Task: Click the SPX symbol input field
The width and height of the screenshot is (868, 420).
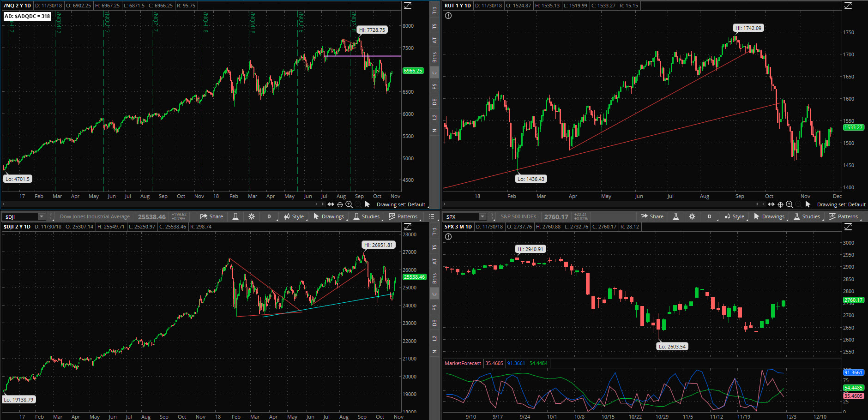Action: point(462,216)
